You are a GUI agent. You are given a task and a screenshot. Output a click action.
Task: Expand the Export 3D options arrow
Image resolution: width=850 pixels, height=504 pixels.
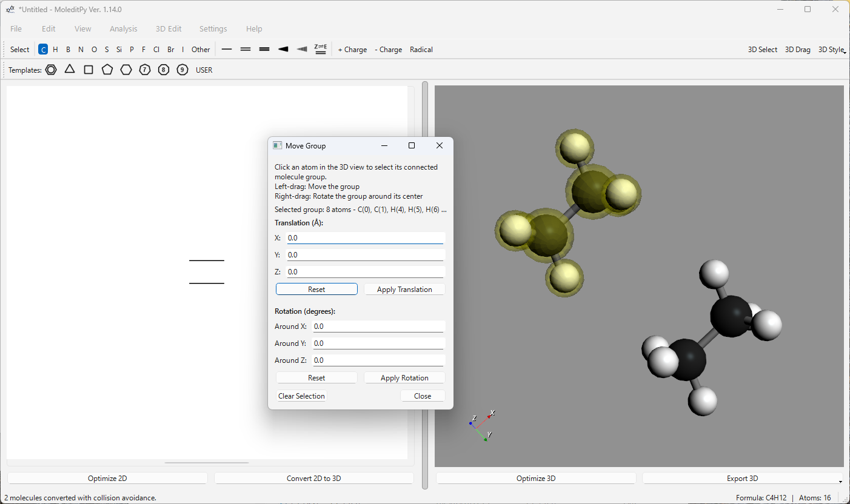click(x=840, y=481)
